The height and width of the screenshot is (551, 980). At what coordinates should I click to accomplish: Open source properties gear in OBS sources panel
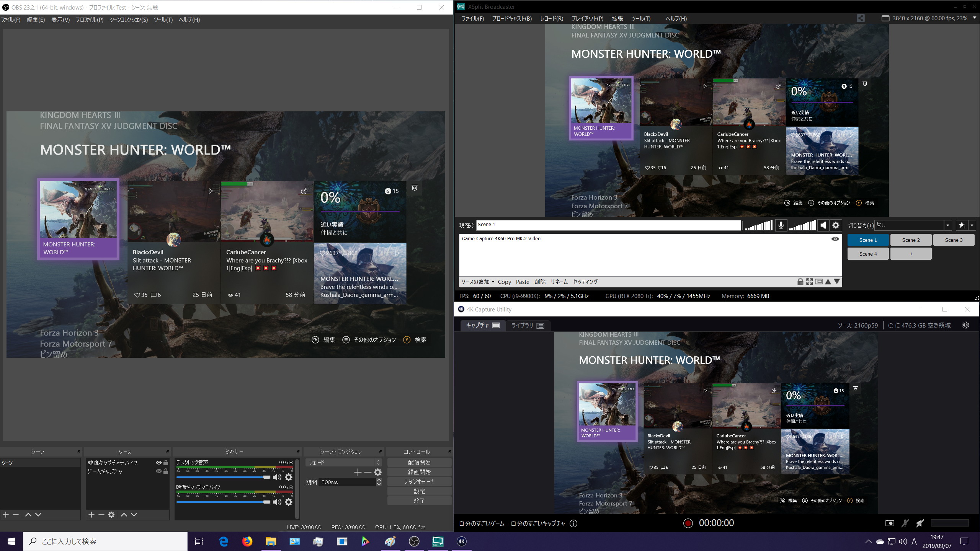click(111, 515)
